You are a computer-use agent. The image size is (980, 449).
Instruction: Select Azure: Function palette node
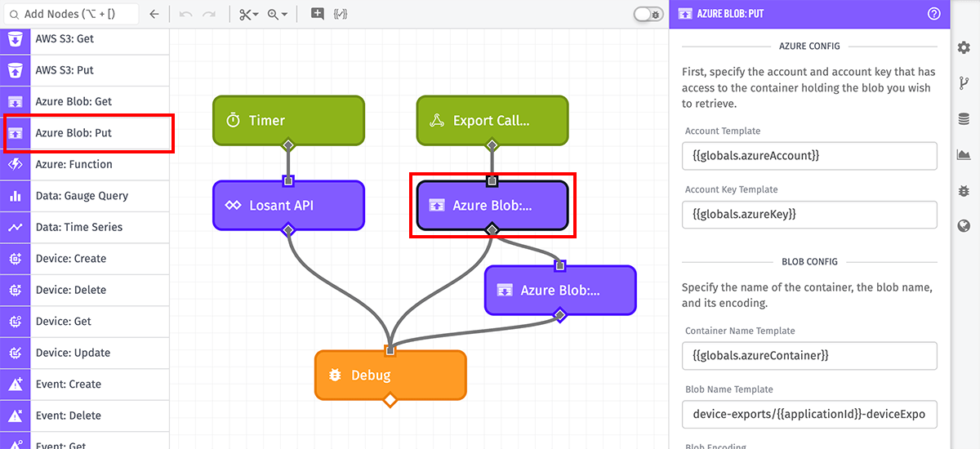[84, 164]
